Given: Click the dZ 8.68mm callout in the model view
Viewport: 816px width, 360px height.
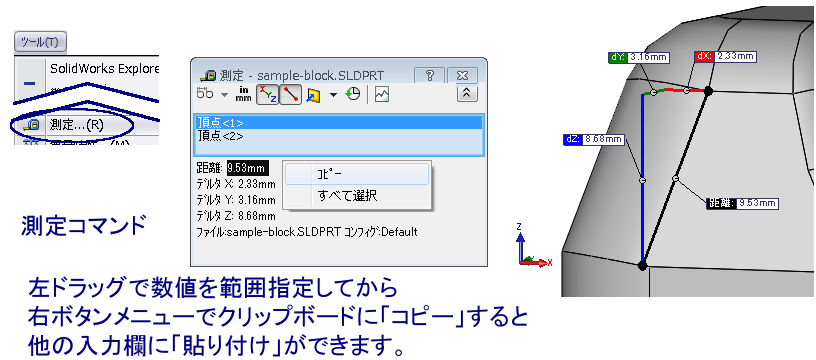Looking at the screenshot, I should pyautogui.click(x=593, y=139).
